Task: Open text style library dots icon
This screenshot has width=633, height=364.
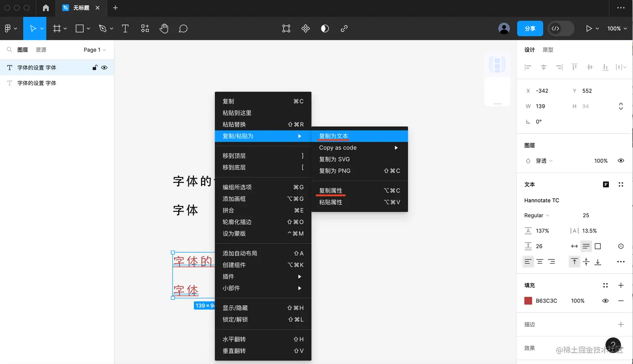Action: click(621, 185)
